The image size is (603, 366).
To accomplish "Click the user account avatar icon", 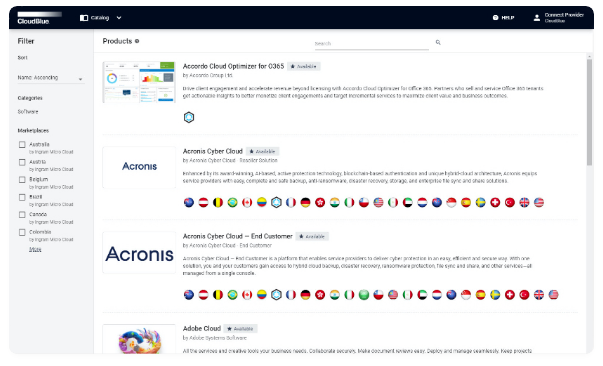I will tap(536, 18).
